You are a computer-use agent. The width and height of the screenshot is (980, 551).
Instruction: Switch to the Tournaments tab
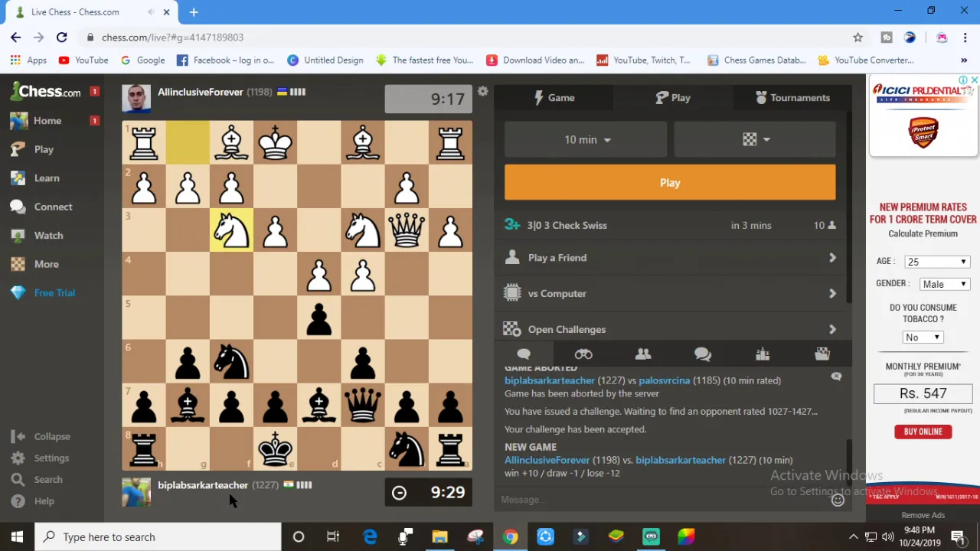[x=792, y=98]
